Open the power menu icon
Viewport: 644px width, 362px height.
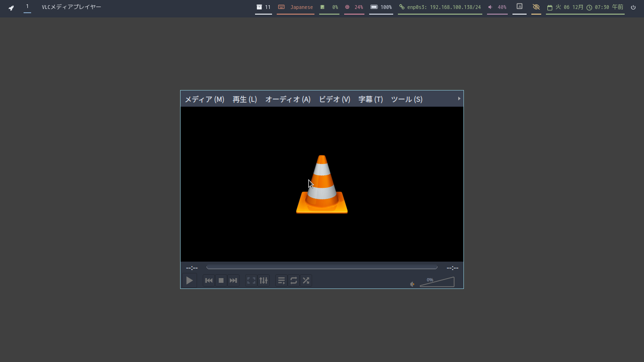pos(633,7)
